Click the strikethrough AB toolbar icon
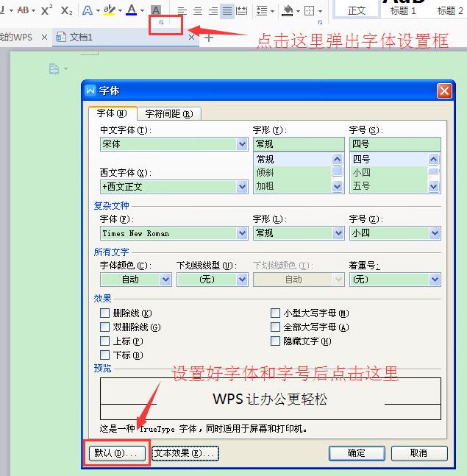 pyautogui.click(x=22, y=10)
